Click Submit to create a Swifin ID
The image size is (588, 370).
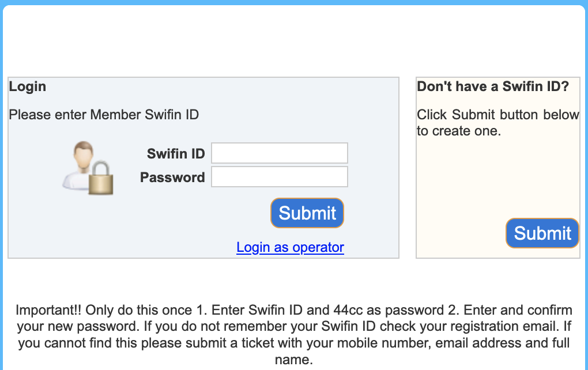(542, 233)
